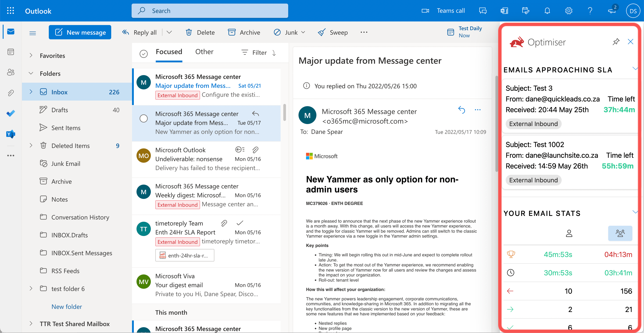Open the Junk dropdown
Screen dimensions: 644x333
click(303, 32)
